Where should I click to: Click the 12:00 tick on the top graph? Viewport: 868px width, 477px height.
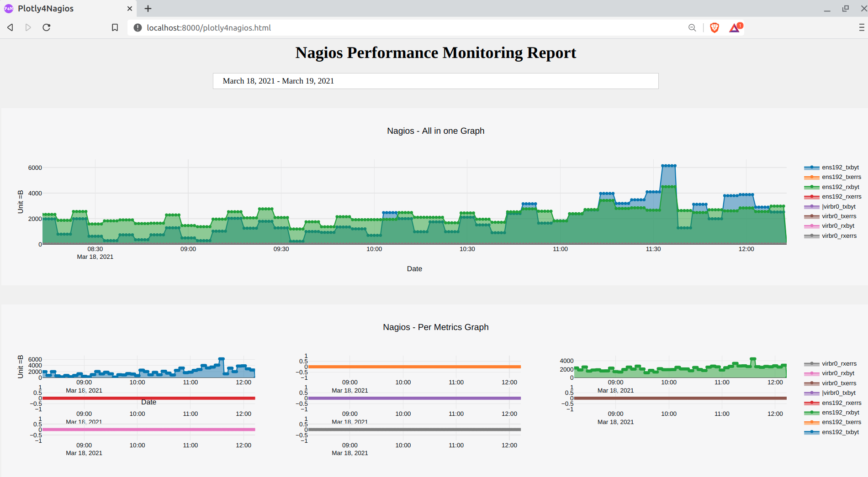(x=746, y=249)
